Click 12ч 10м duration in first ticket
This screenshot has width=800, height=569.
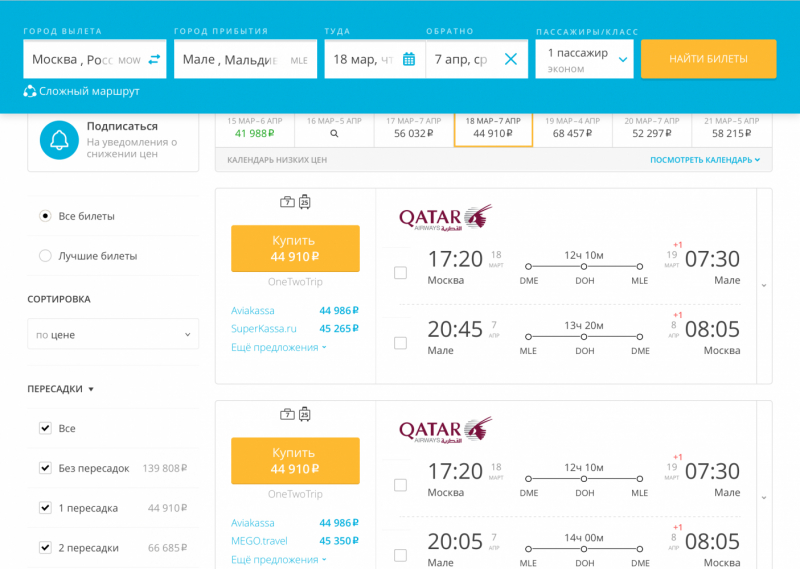(584, 255)
